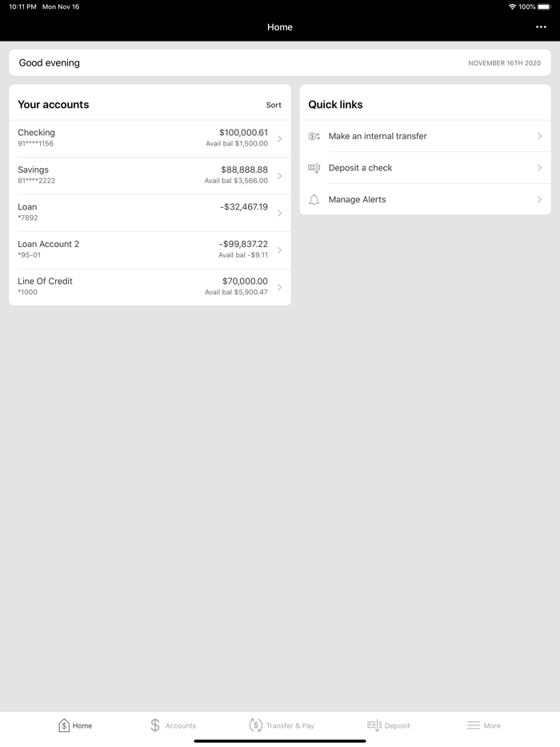This screenshot has height=747, width=560.
Task: Expand Savings account details chevron
Action: pyautogui.click(x=279, y=176)
